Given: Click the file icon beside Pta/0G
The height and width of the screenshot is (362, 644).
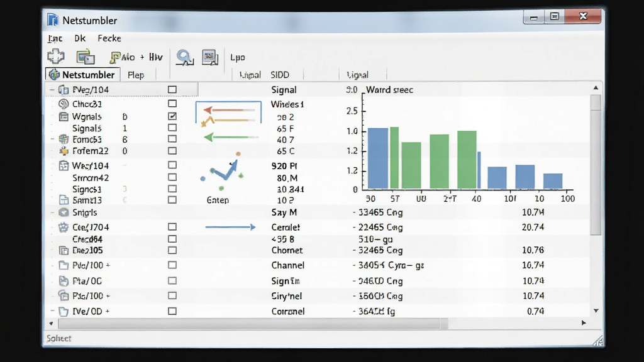Looking at the screenshot, I should tap(64, 281).
